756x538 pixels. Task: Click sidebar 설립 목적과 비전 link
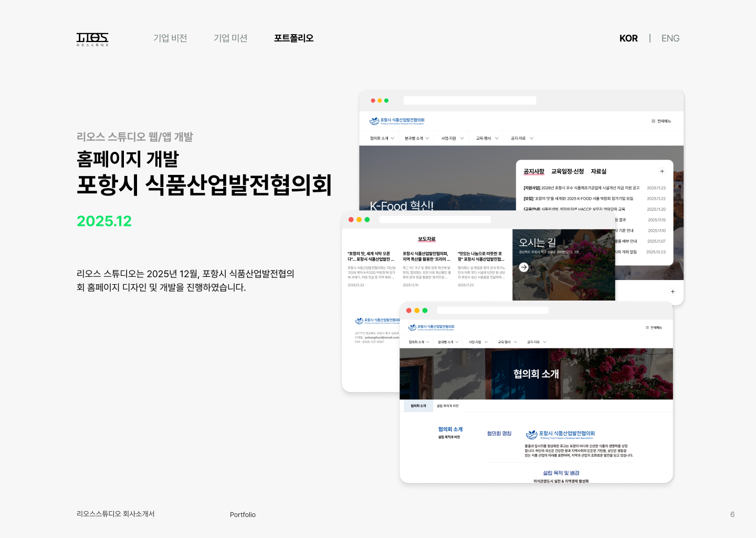(449, 437)
